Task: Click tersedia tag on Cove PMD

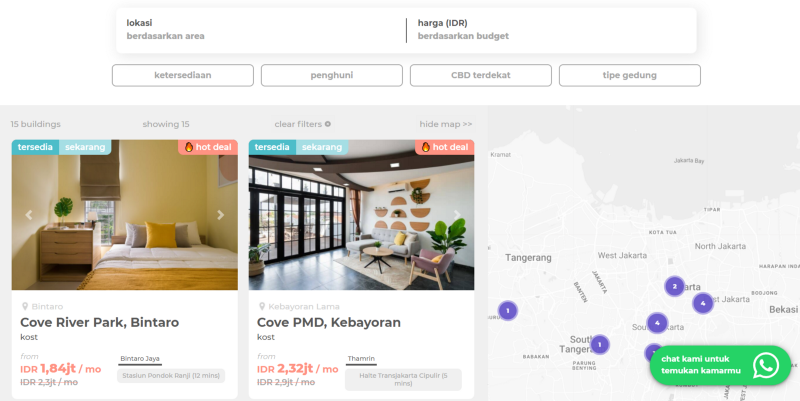Action: [272, 147]
